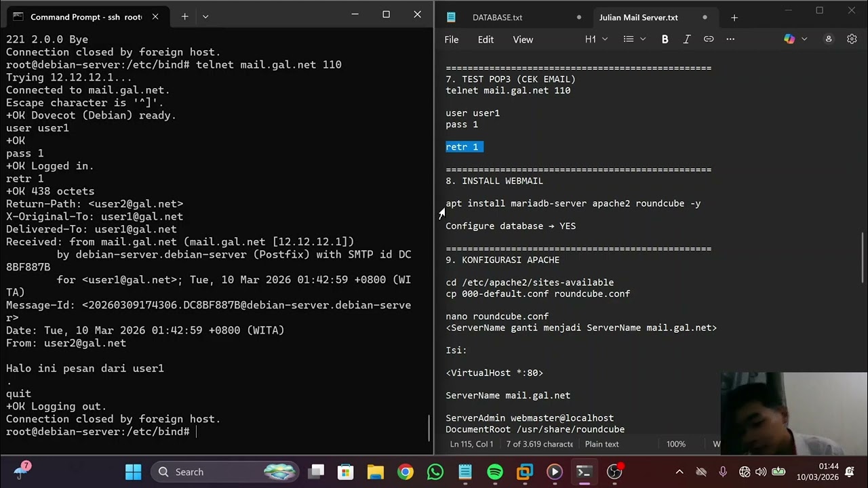Open the account profile icon in Notepad
Viewport: 868px width, 488px height.
829,39
